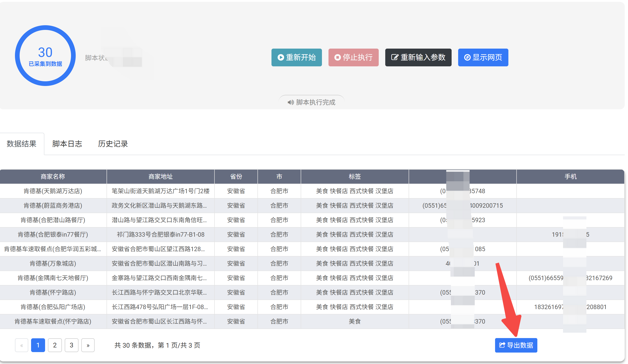
Task: Select the row 肯德基(蔚蓝商务港店)
Action: tap(312, 206)
